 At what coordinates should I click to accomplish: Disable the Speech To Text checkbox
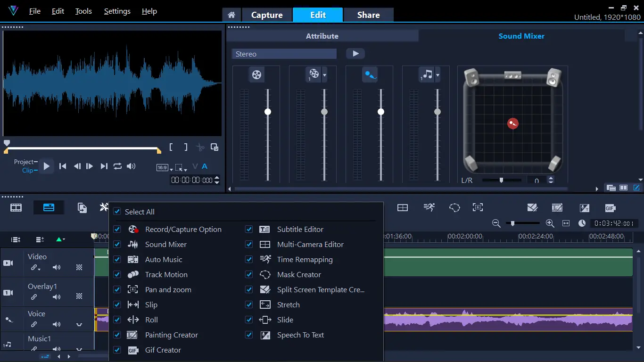[x=249, y=335]
